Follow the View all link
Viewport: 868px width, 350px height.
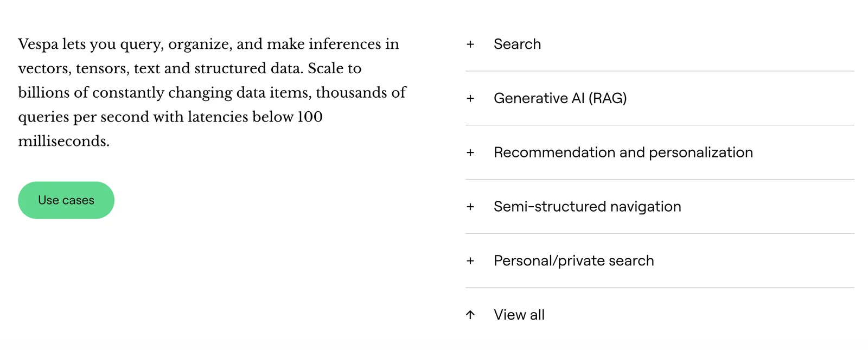pos(519,315)
